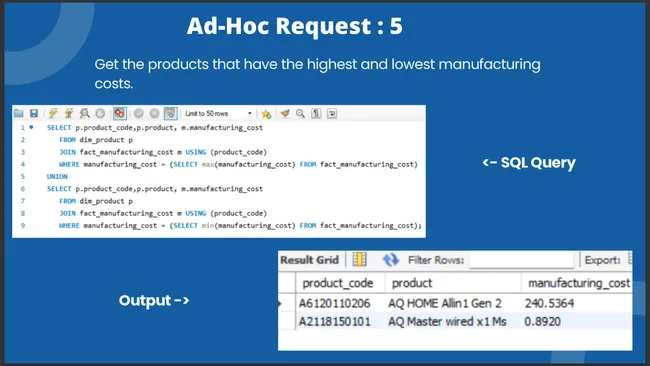The width and height of the screenshot is (650, 366).
Task: Select the Result Grid tab
Action: [x=310, y=260]
